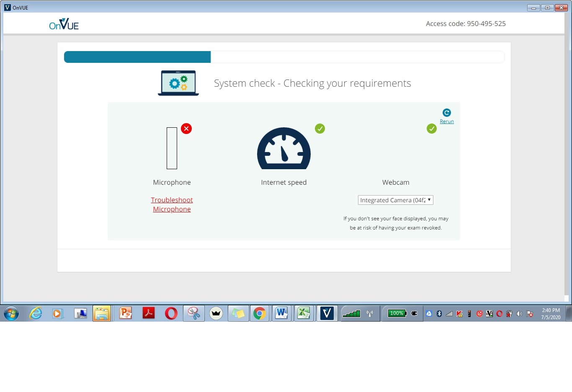The height and width of the screenshot is (392, 572).
Task: Launch Opera browser from the taskbar
Action: click(171, 313)
